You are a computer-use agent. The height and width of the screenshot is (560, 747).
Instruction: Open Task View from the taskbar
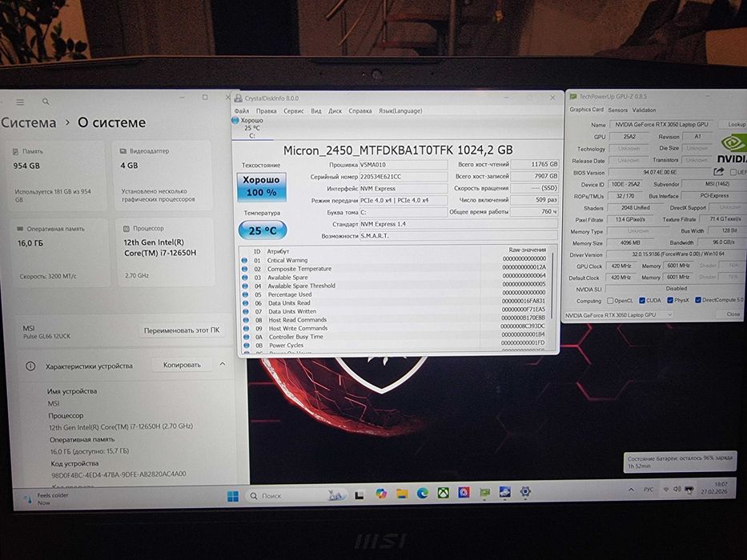(359, 495)
